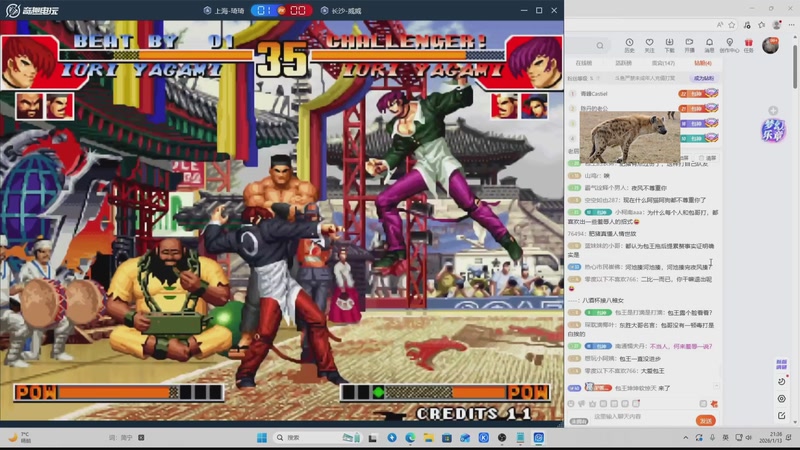Click the rank 22 badge on the 青峰Castiel row
Screen dimensions: 800x450
pyautogui.click(x=698, y=93)
